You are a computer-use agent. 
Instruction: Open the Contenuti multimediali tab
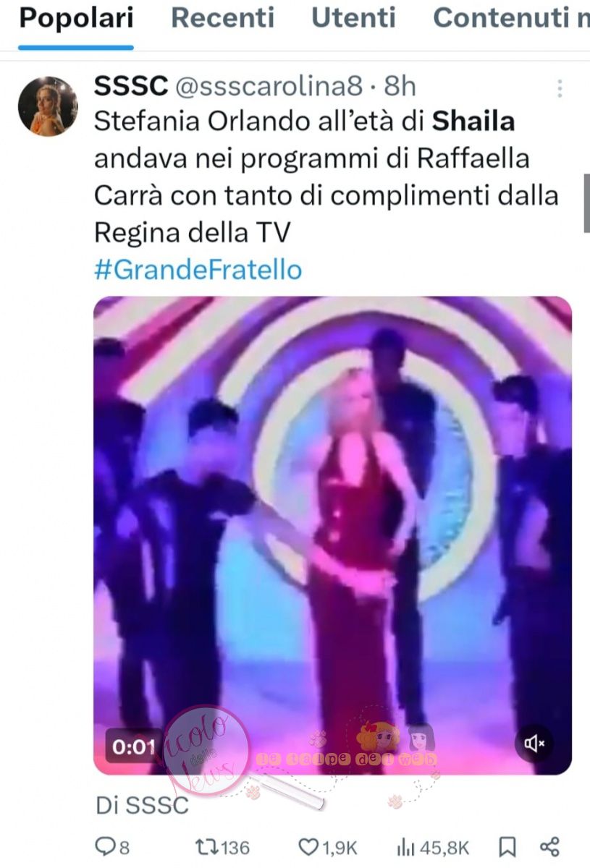511,18
